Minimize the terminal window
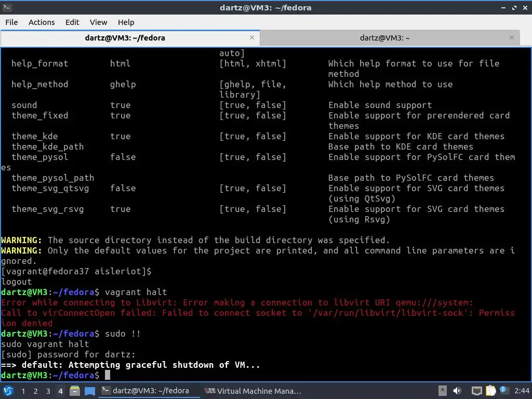 [503, 7]
